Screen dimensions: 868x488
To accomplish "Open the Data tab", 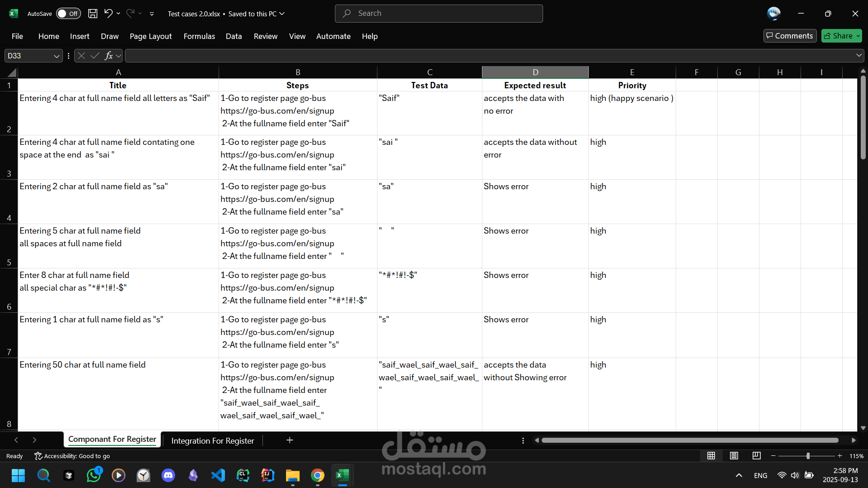I will (234, 36).
